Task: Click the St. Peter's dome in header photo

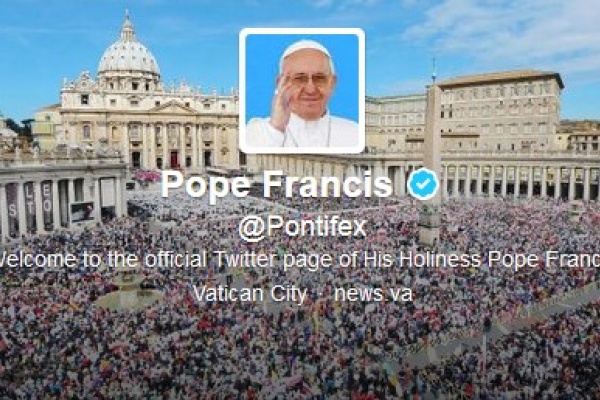Action: pyautogui.click(x=129, y=51)
